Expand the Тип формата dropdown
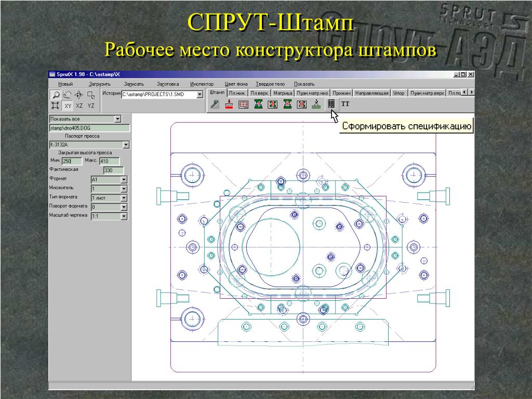The width and height of the screenshot is (532, 399). click(x=124, y=198)
